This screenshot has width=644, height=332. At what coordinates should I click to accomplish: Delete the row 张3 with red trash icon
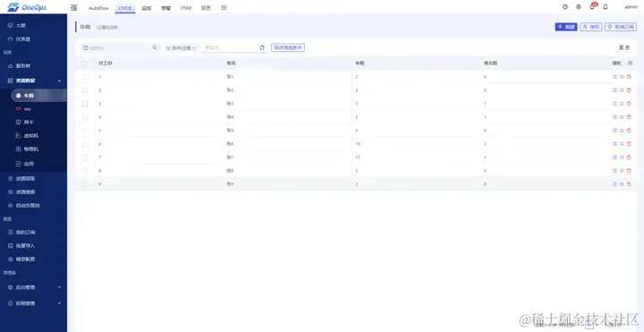(629, 104)
